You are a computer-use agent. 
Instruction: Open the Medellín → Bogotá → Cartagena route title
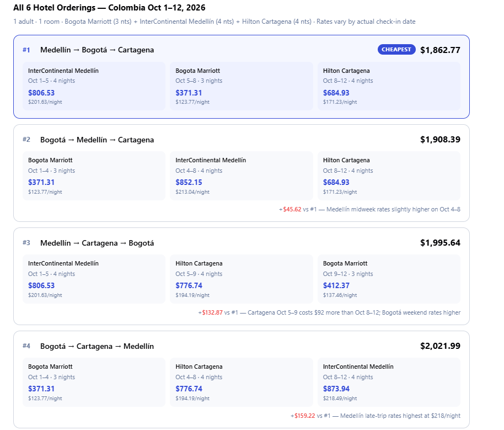click(97, 50)
